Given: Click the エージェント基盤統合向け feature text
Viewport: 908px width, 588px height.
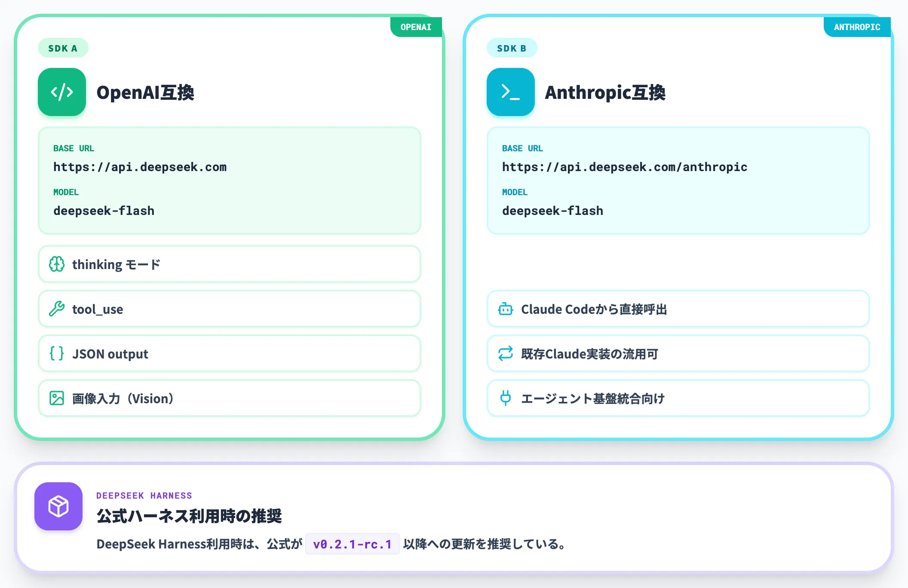Looking at the screenshot, I should pos(593,398).
